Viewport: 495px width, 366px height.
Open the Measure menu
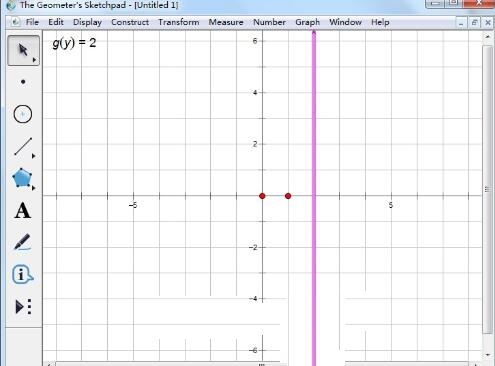tap(226, 22)
